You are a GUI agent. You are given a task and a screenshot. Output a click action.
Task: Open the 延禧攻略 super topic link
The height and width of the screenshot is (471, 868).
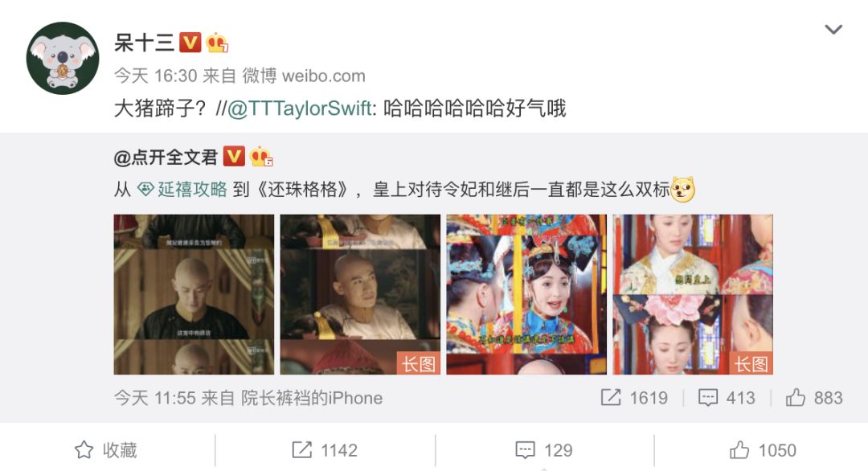pyautogui.click(x=182, y=190)
